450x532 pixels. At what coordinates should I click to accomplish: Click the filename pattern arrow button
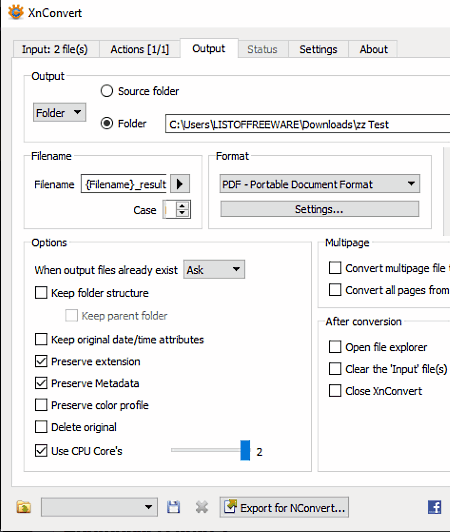click(x=180, y=184)
